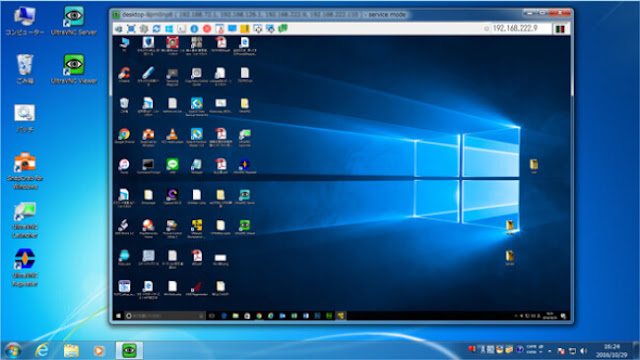Expand local system tray hidden icons arrow
The image size is (640, 360).
click(550, 351)
